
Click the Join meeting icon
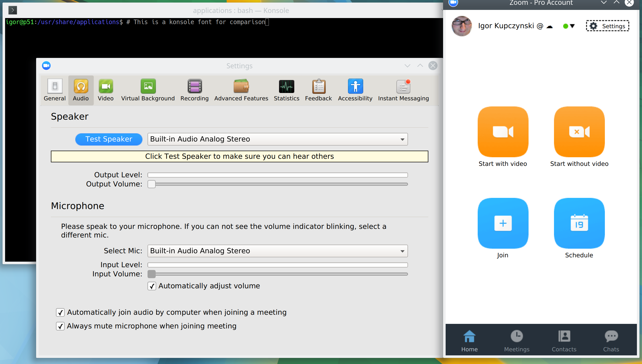503,223
